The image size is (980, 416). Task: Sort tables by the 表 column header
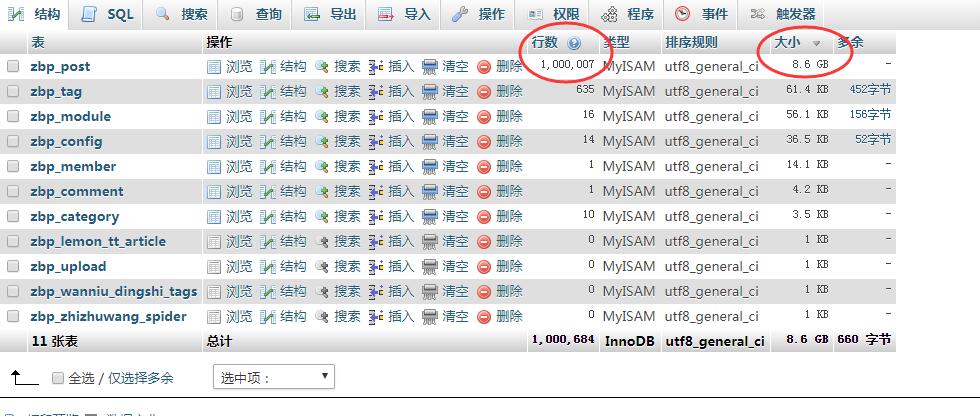(38, 42)
